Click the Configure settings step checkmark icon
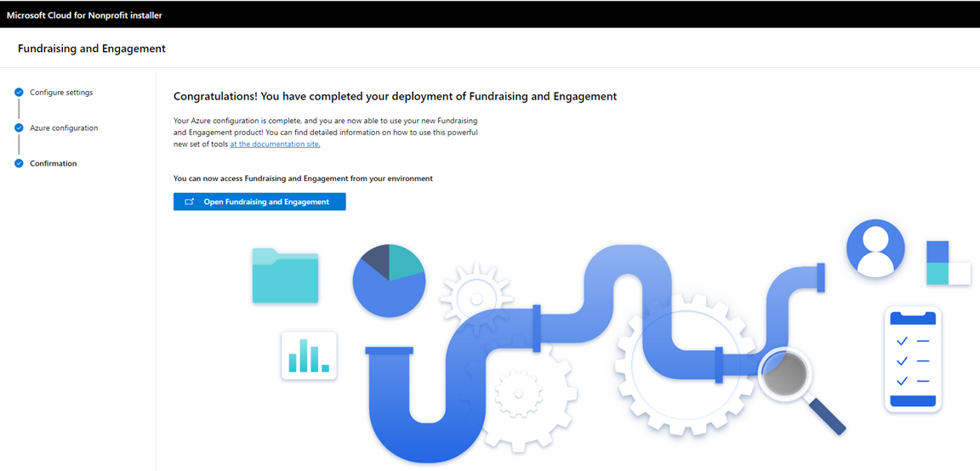This screenshot has height=471, width=980. coord(19,93)
